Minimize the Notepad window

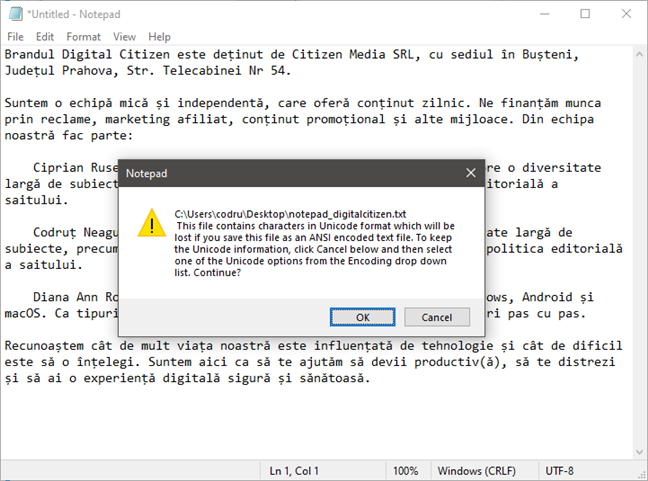click(x=545, y=14)
